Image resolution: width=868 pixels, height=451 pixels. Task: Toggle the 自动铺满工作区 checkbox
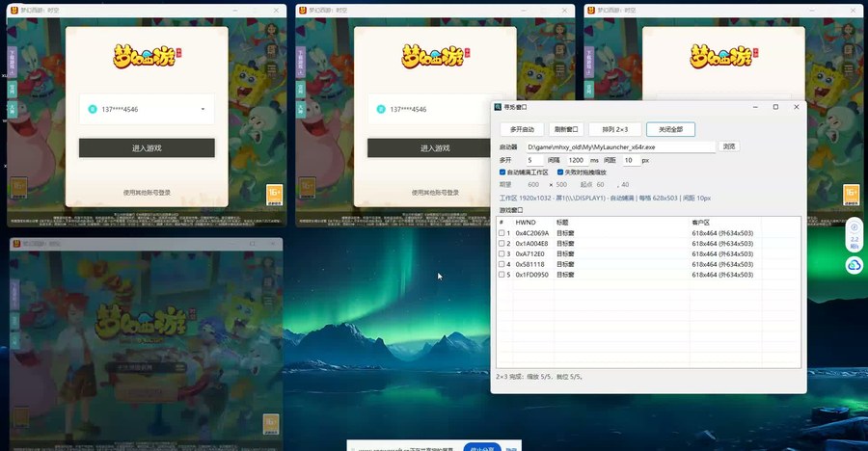502,172
